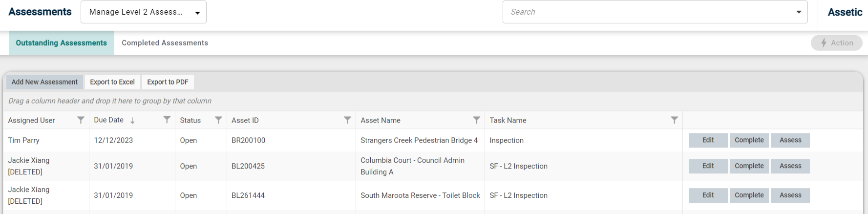This screenshot has width=868, height=214.
Task: Click Add New Assessment
Action: click(x=44, y=82)
